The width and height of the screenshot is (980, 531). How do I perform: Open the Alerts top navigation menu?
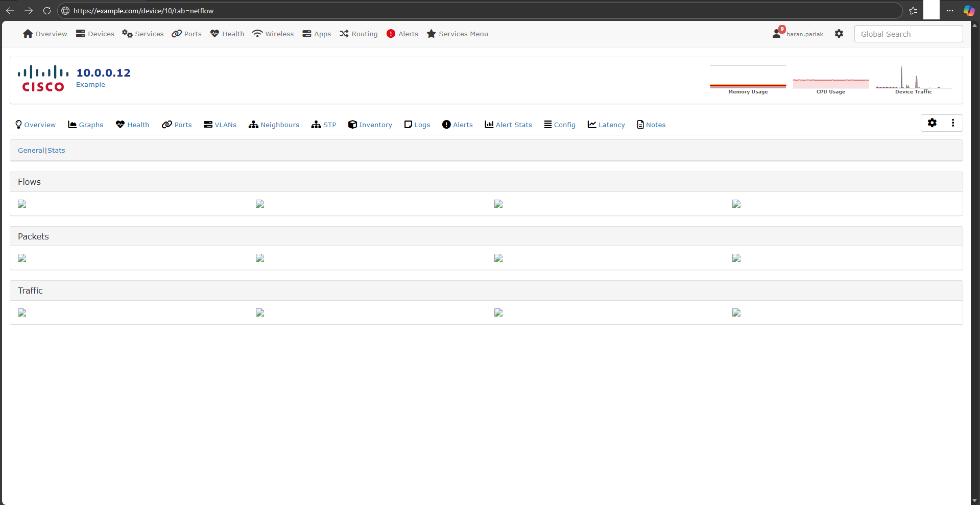(402, 34)
